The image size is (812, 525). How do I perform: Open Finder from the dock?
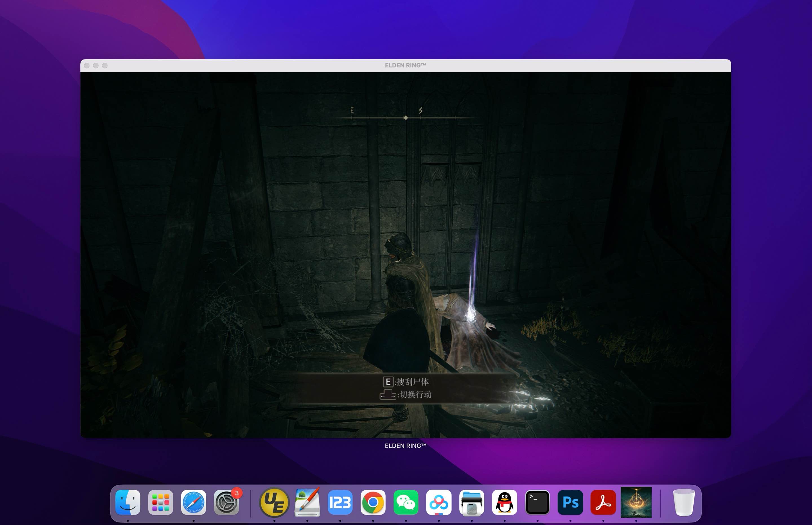point(128,502)
